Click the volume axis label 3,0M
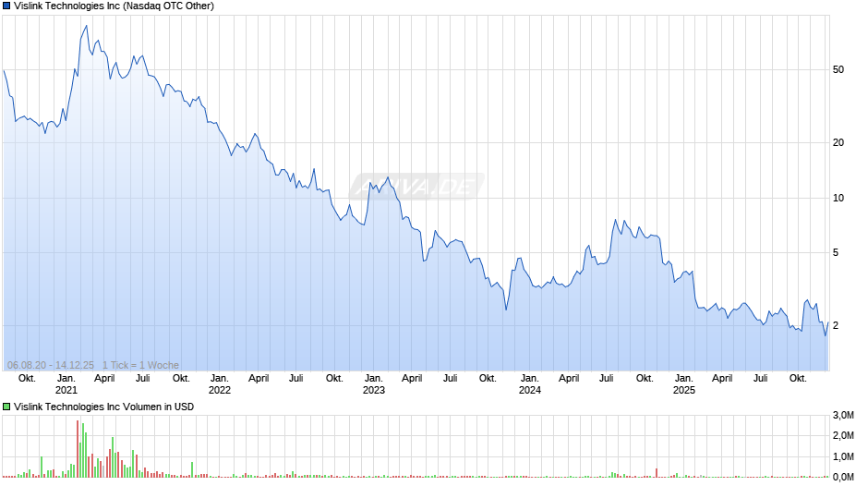 [843, 416]
